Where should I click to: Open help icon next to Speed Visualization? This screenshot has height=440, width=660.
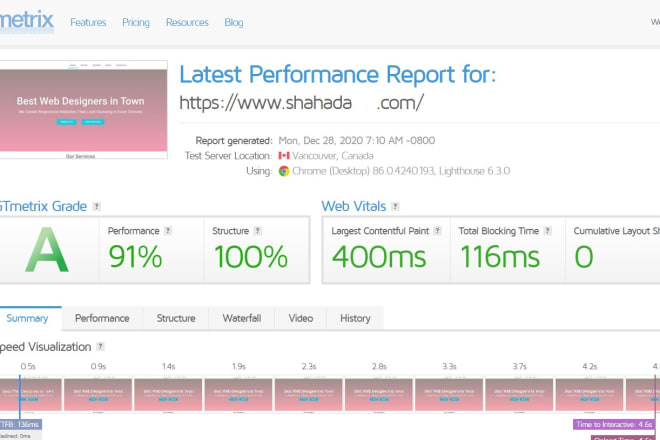100,347
